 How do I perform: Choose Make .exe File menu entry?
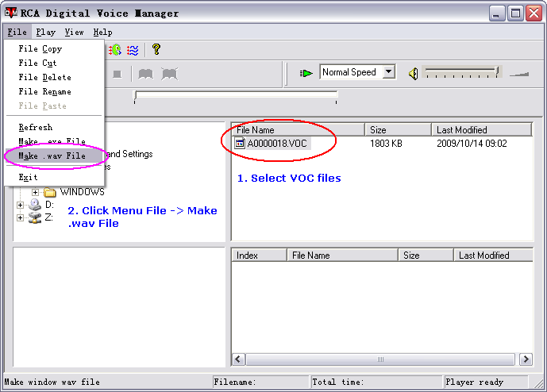click(55, 141)
